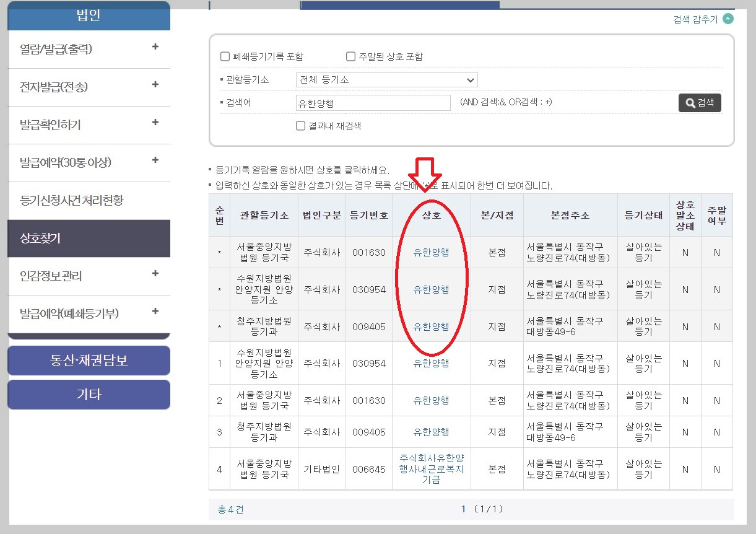The width and height of the screenshot is (756, 534).
Task: Expand the 발급확인하기 section
Action: [x=89, y=125]
